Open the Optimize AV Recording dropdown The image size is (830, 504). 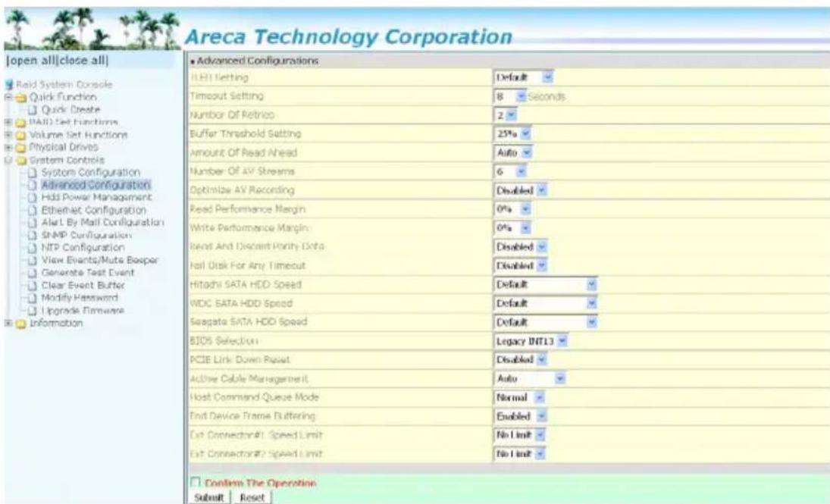pos(520,190)
